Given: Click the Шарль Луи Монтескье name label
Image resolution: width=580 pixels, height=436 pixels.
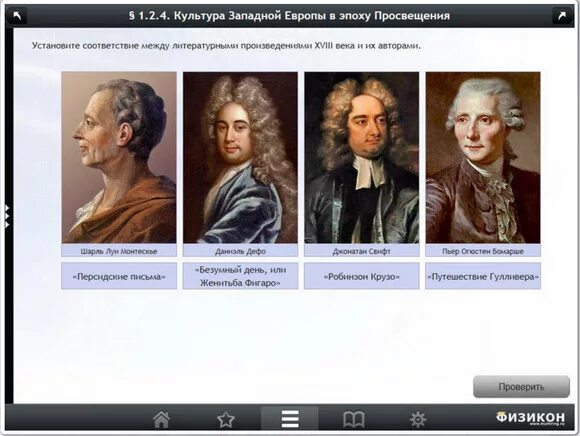Looking at the screenshot, I should pos(119,251).
